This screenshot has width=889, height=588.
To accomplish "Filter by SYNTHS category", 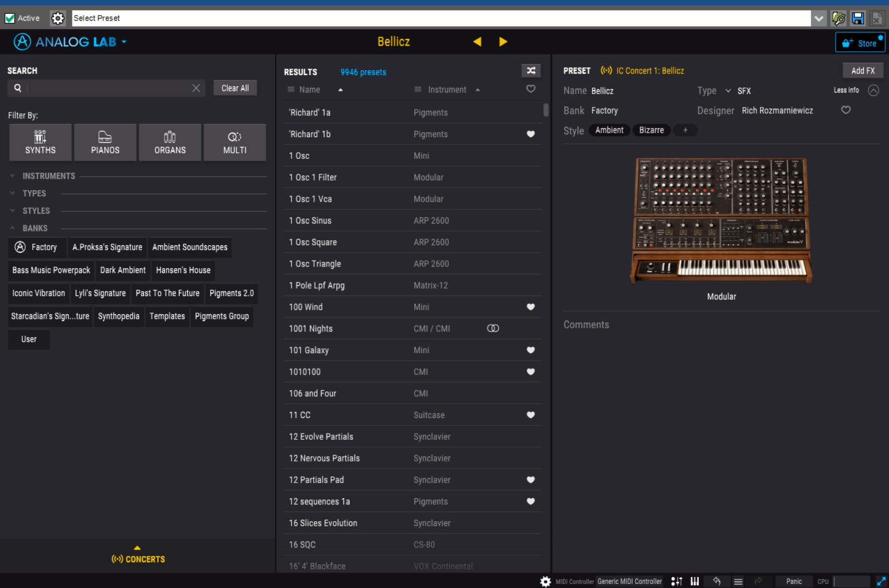I will (40, 143).
